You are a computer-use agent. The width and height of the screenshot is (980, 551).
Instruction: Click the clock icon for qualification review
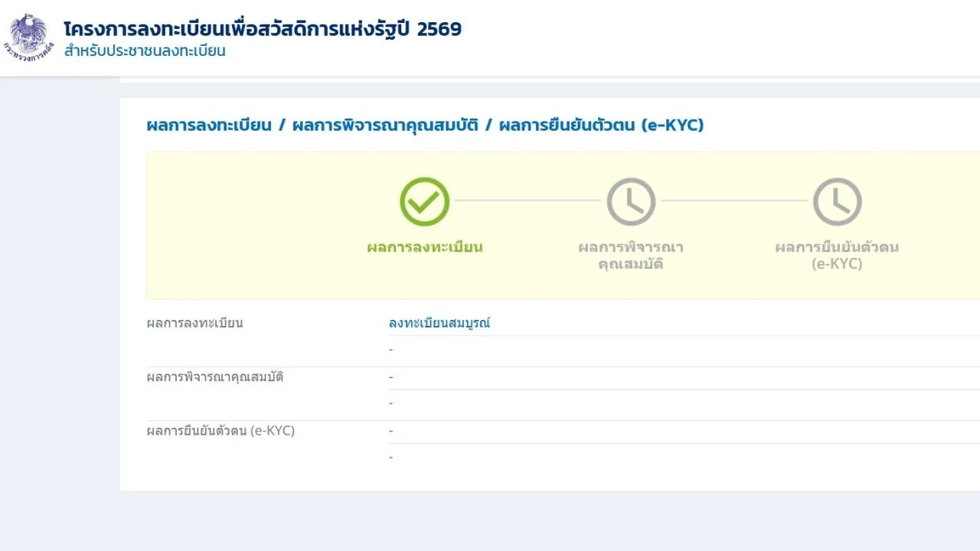(x=631, y=201)
